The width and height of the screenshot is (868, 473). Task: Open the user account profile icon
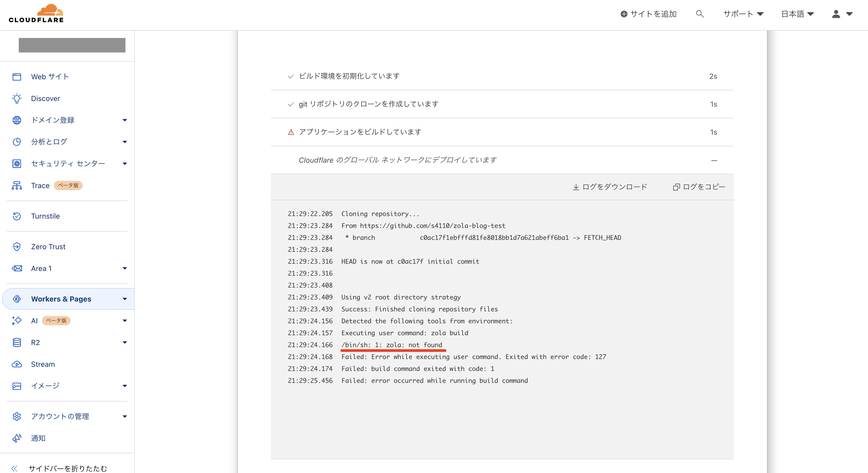point(836,14)
